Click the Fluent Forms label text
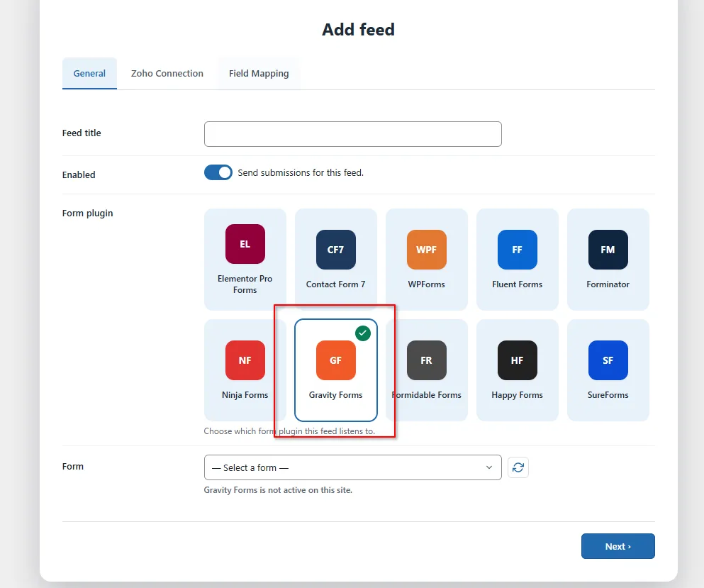The image size is (704, 588). click(x=518, y=284)
